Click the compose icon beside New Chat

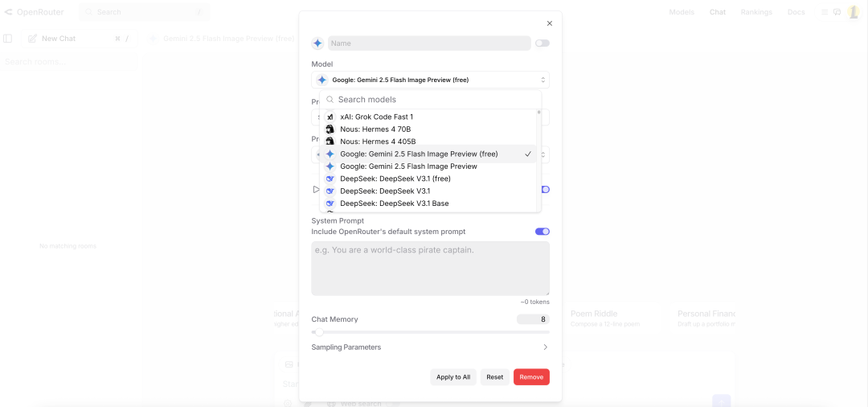pyautogui.click(x=33, y=39)
